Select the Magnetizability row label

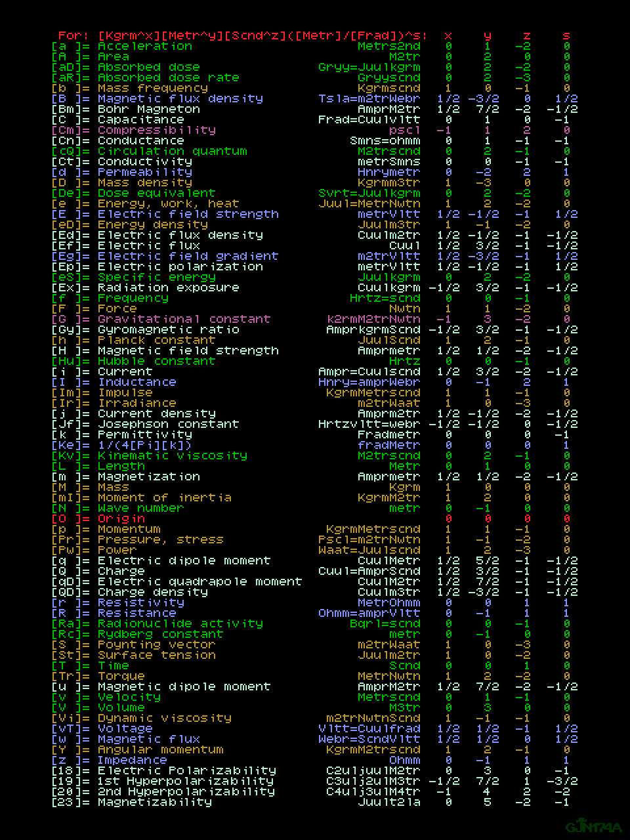click(154, 802)
